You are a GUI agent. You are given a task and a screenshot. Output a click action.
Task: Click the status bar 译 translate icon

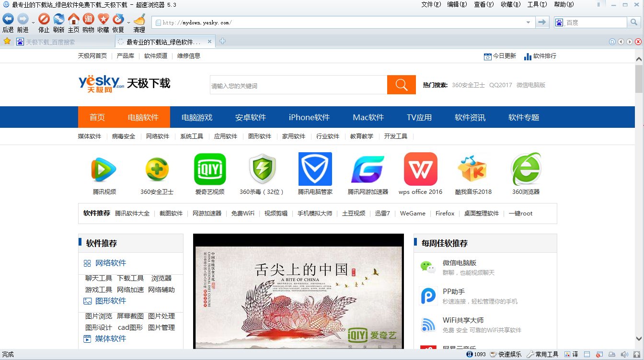(x=572, y=354)
